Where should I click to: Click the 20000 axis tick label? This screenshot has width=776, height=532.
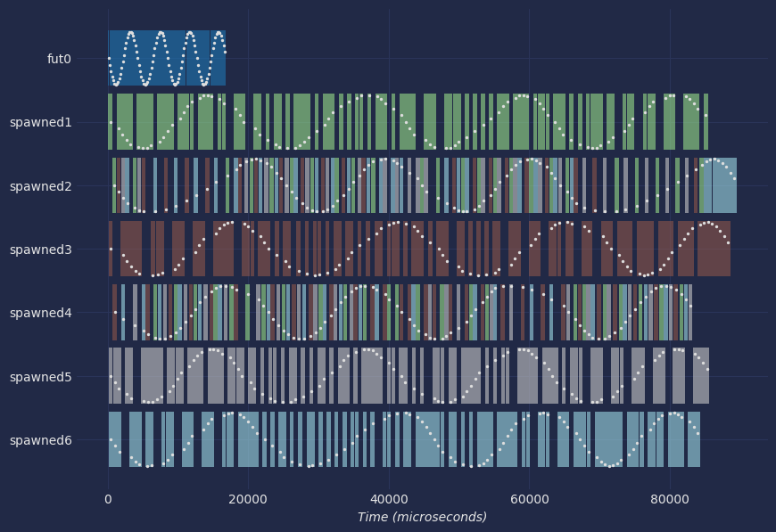pyautogui.click(x=249, y=499)
